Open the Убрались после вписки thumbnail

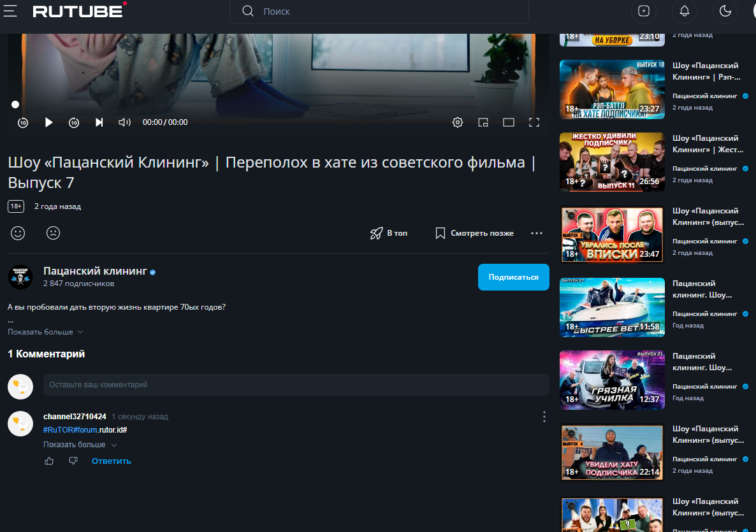point(612,234)
